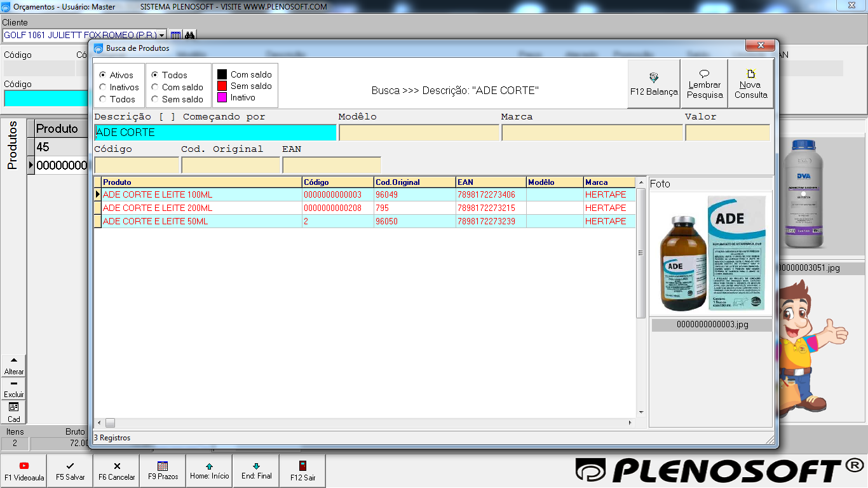Open F9 Prazos calendar
Viewport: 868px width, 488px height.
point(163,471)
